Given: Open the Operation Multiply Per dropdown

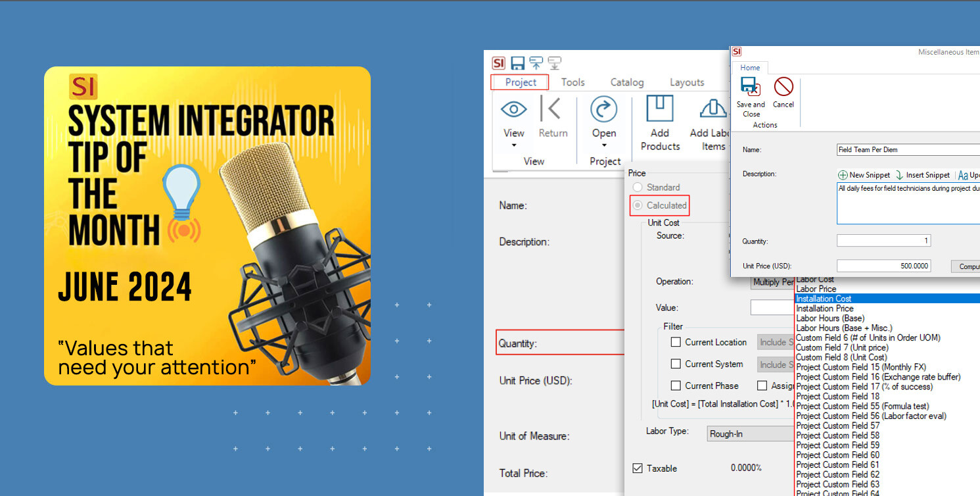Looking at the screenshot, I should [x=774, y=282].
